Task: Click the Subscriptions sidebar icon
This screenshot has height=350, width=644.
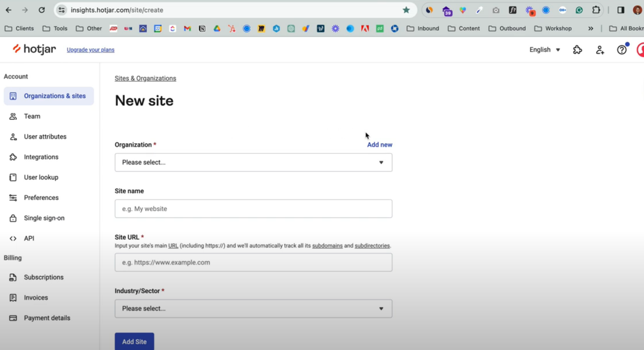Action: click(x=13, y=277)
